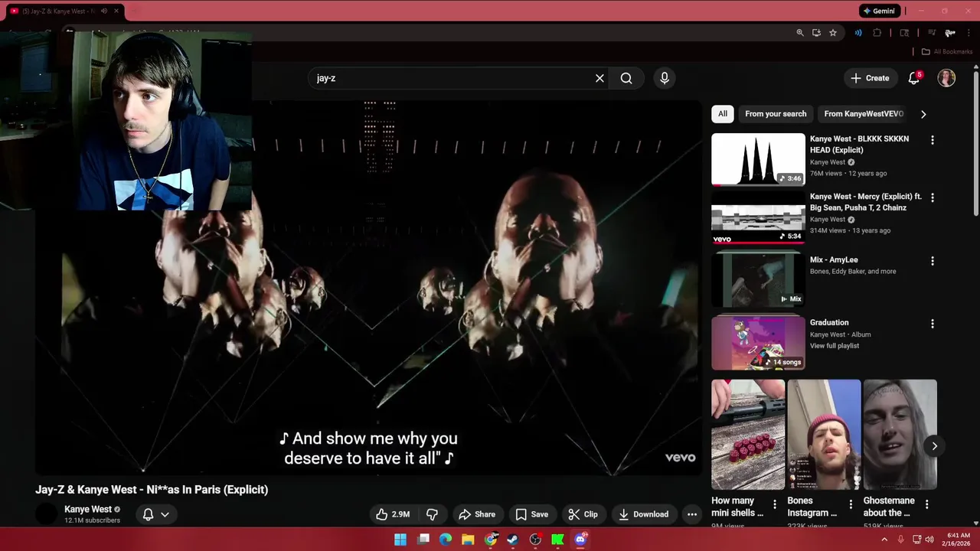Open the Ghostemane Short thumbnail
The image size is (980, 551).
(900, 435)
